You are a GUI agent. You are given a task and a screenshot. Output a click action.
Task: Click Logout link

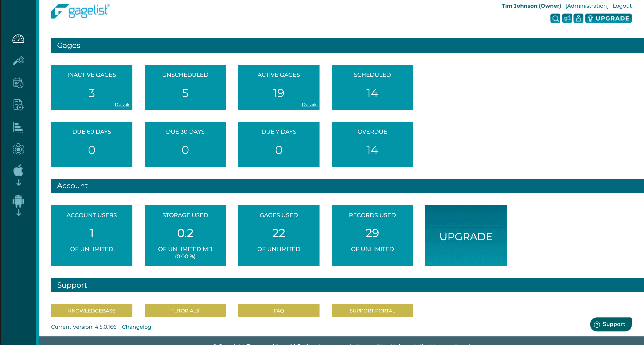click(x=622, y=6)
